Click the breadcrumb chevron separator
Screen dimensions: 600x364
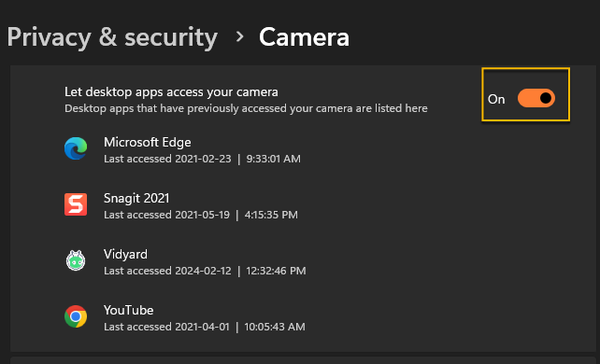click(x=240, y=36)
